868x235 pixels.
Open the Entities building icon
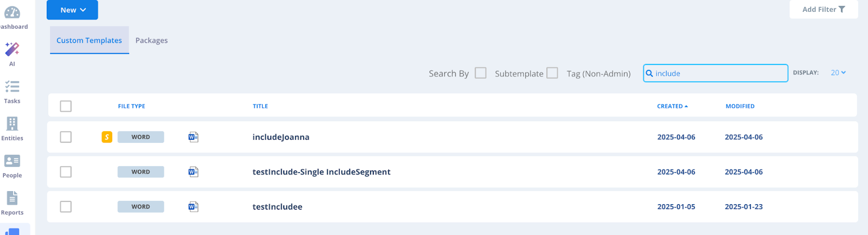[x=12, y=123]
